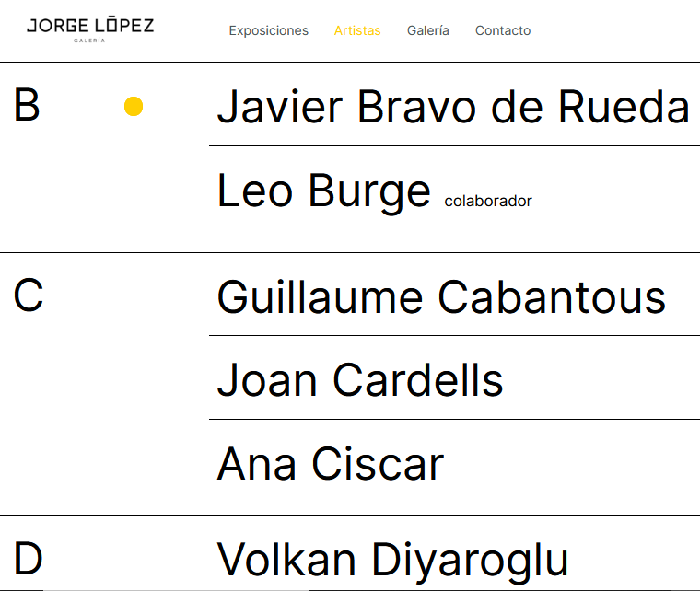This screenshot has height=591, width=700.
Task: Click the yellow dot beside letter B
Action: (134, 107)
